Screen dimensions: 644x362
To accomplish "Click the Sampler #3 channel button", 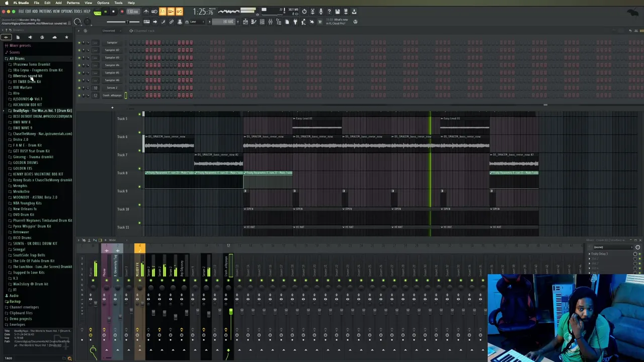I will coord(112,58).
